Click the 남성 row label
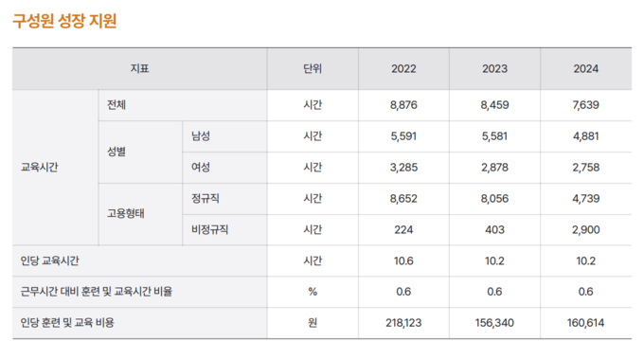Viewport: 644px width, 341px height. [201, 136]
